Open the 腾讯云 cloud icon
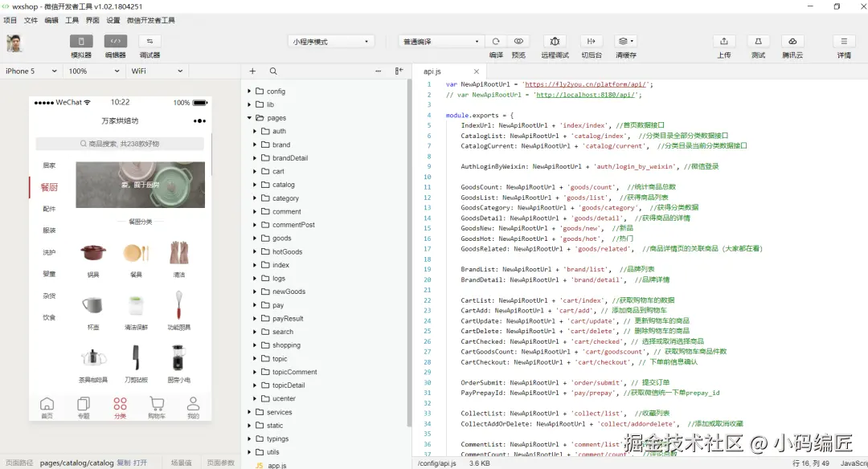The height and width of the screenshot is (469, 868). point(792,41)
